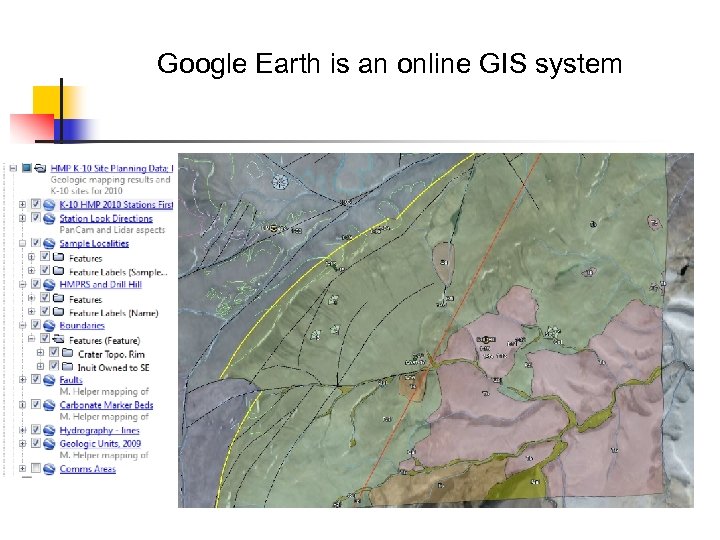Open the Sample Localities link
This screenshot has height=540, width=720.
pos(94,243)
